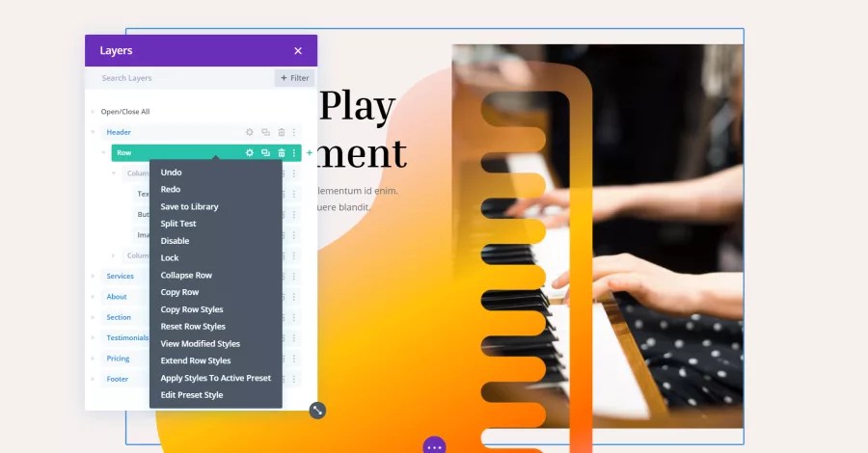
Task: Delete the Header layer with trash icon
Action: point(282,132)
